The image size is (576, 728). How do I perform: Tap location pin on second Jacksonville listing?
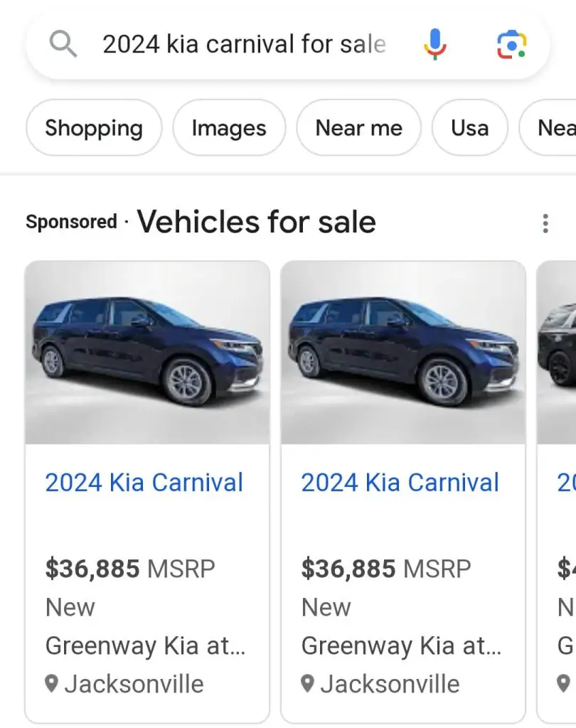[x=307, y=684]
